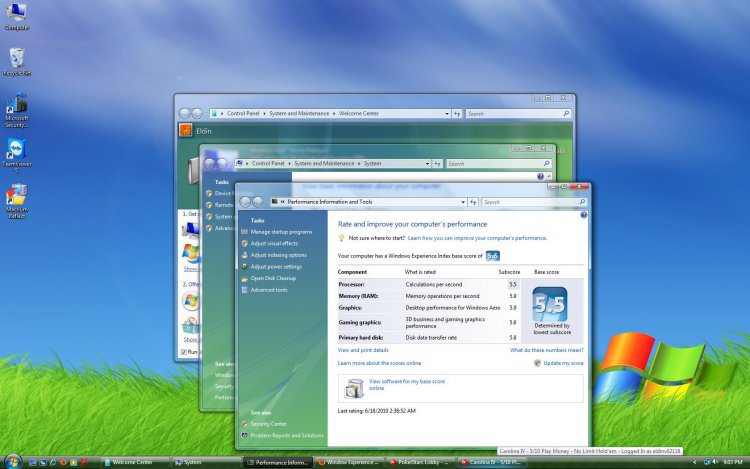The image size is (750, 469).
Task: Click refresh button in Performance Information address bar
Action: tap(473, 202)
